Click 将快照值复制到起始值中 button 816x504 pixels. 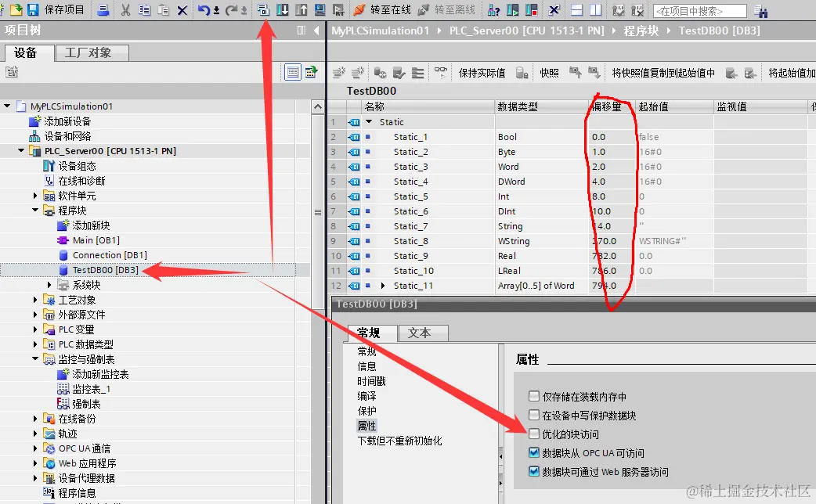(663, 73)
